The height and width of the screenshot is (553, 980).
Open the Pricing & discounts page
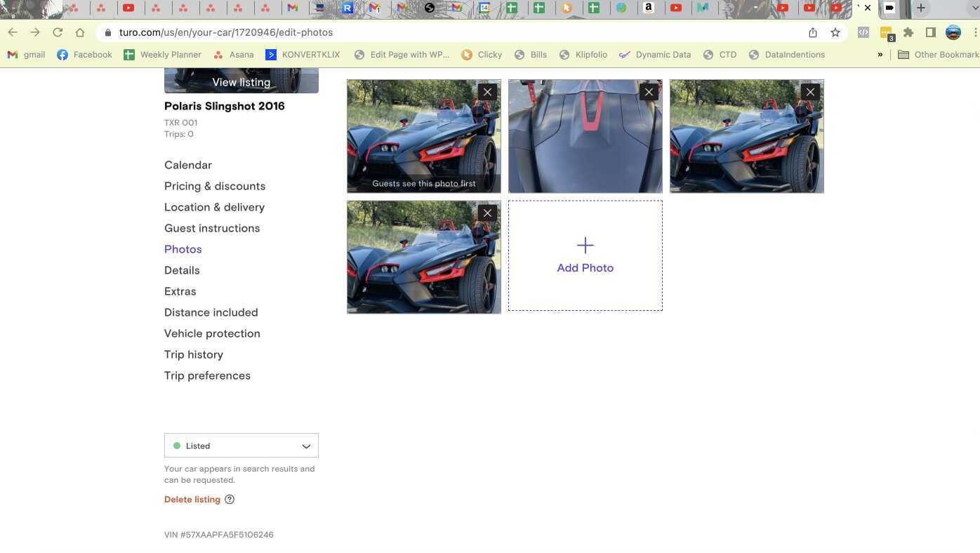pyautogui.click(x=215, y=186)
